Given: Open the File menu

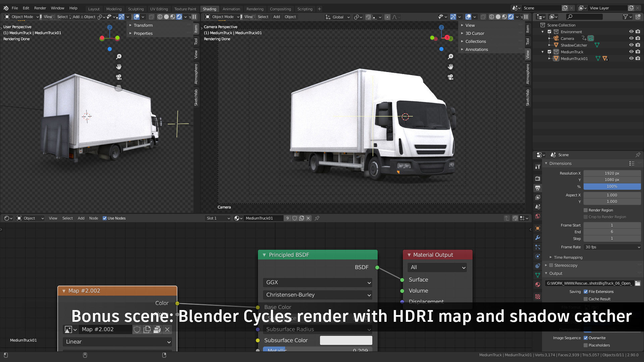Looking at the screenshot, I should point(15,8).
